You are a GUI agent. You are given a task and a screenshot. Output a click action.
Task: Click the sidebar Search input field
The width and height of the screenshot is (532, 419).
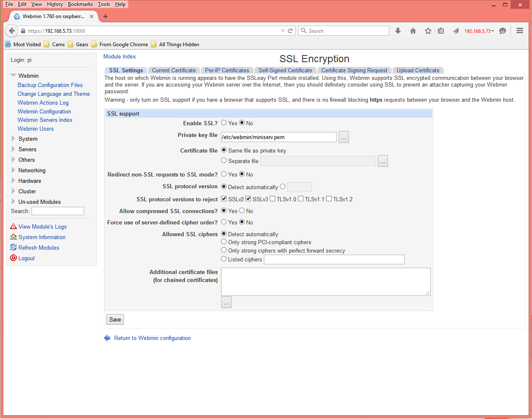point(58,211)
